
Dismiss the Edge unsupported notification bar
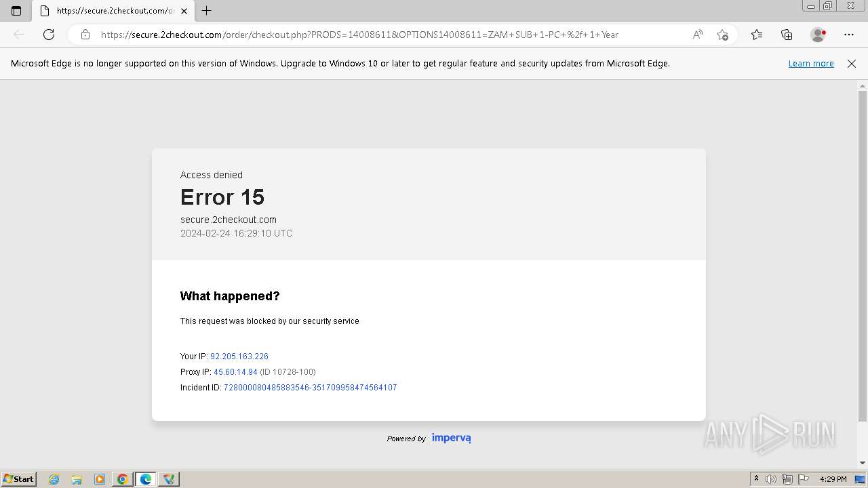tap(852, 64)
